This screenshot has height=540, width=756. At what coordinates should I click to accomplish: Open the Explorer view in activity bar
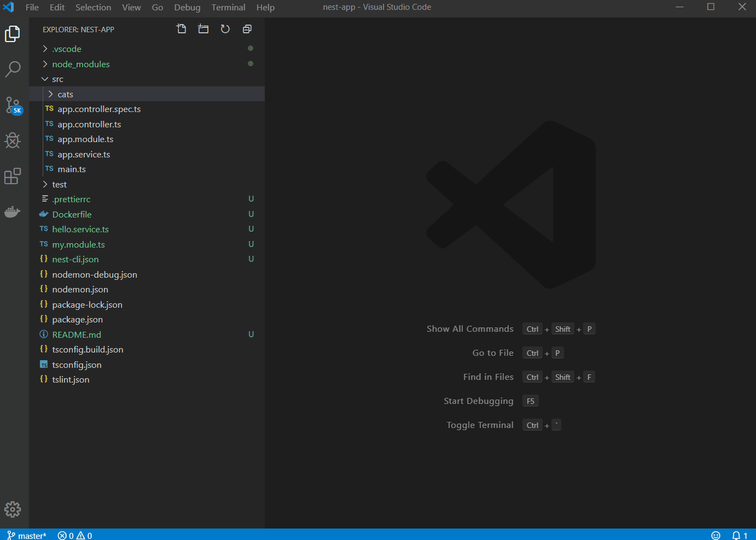(13, 34)
